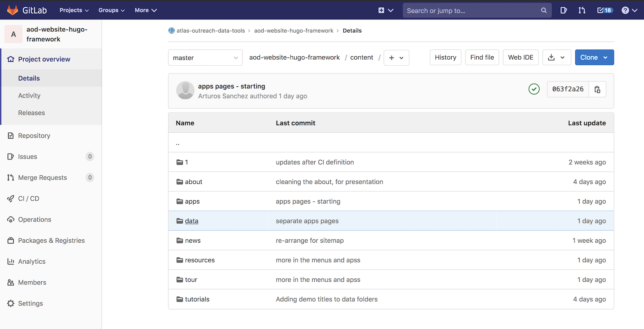Click the Search or jump to field

(x=477, y=10)
